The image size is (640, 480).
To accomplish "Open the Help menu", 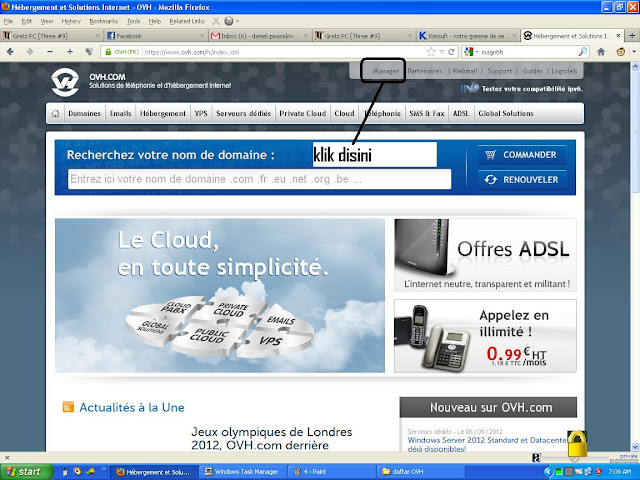I will pos(155,21).
